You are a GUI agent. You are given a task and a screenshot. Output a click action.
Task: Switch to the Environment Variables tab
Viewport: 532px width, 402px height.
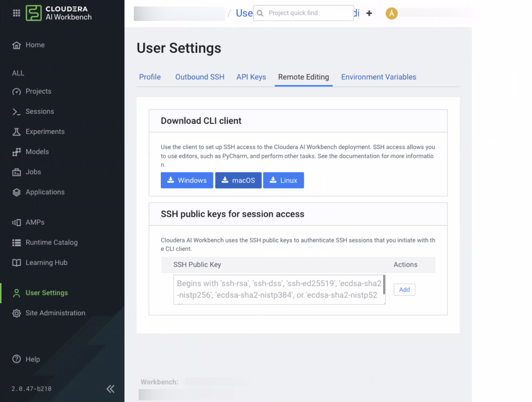coord(378,77)
